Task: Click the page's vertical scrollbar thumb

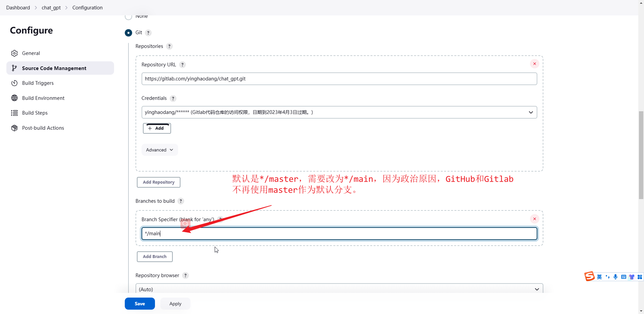Action: coord(641,155)
